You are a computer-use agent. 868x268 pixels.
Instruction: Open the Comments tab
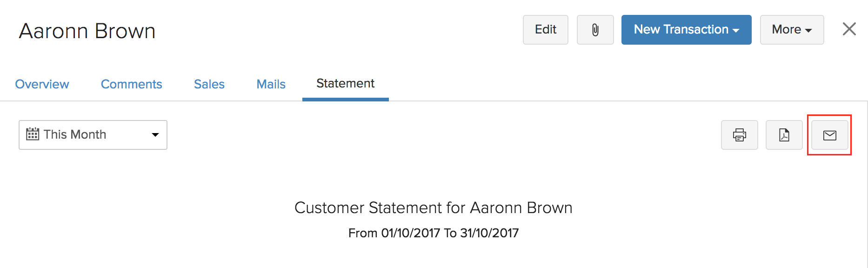tap(131, 84)
